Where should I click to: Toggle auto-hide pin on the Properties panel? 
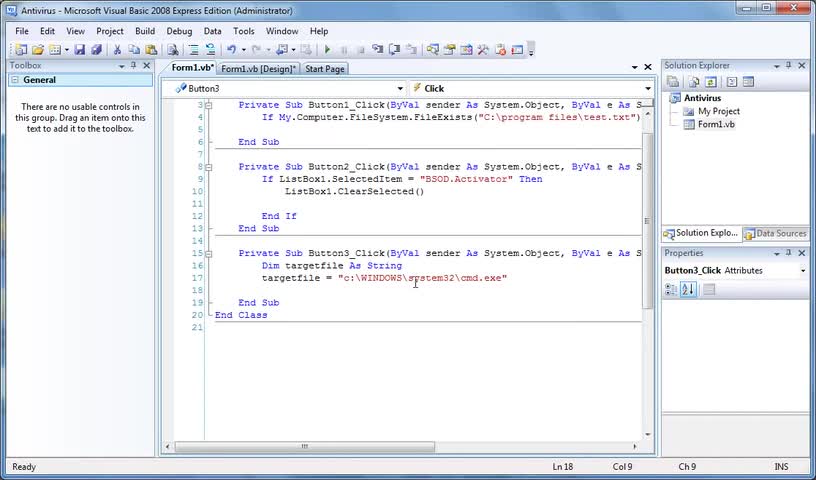(788, 252)
